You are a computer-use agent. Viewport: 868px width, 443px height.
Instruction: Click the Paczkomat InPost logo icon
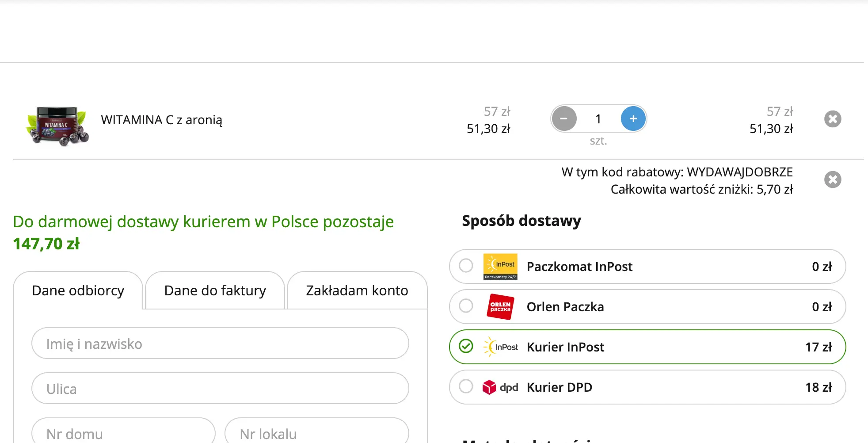click(501, 266)
